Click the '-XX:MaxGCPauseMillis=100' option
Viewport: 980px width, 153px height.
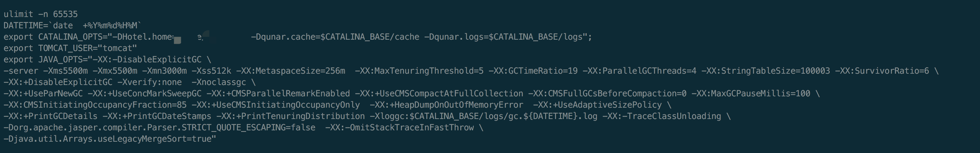point(751,94)
